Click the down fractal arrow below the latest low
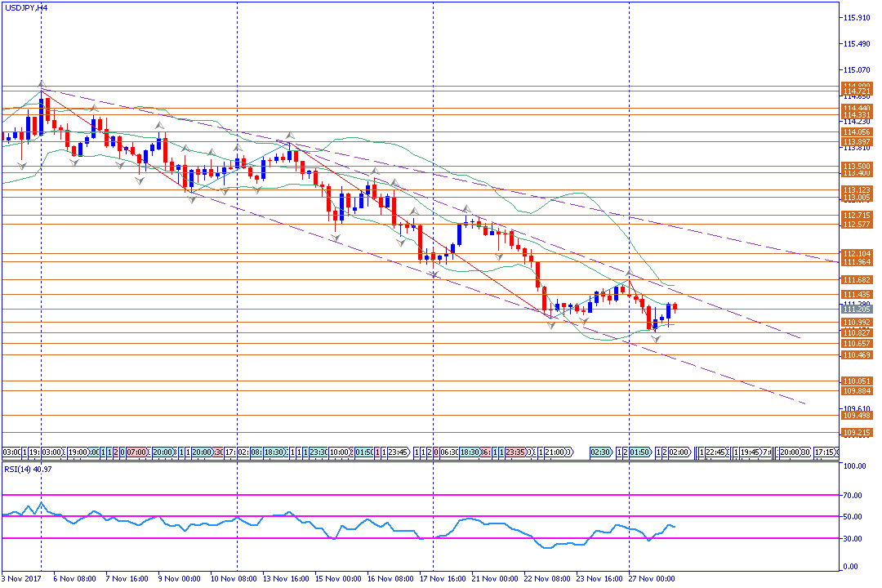 (x=655, y=339)
